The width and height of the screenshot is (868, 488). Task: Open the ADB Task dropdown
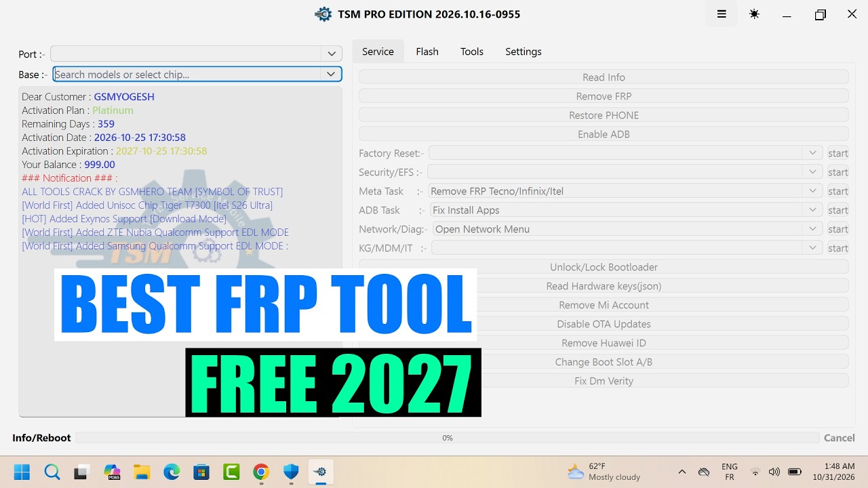(x=627, y=210)
